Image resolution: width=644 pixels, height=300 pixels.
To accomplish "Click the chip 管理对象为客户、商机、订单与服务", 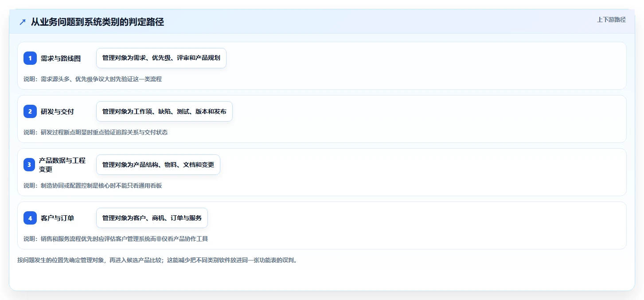I will (152, 218).
